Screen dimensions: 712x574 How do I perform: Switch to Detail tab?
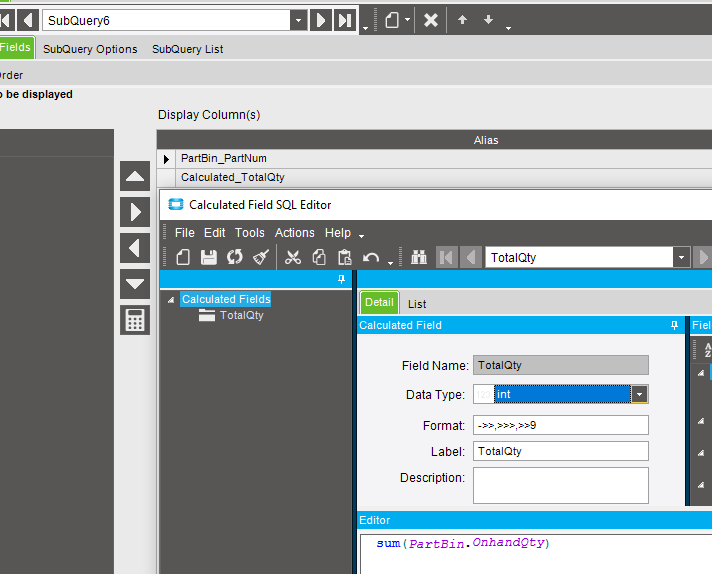point(379,302)
